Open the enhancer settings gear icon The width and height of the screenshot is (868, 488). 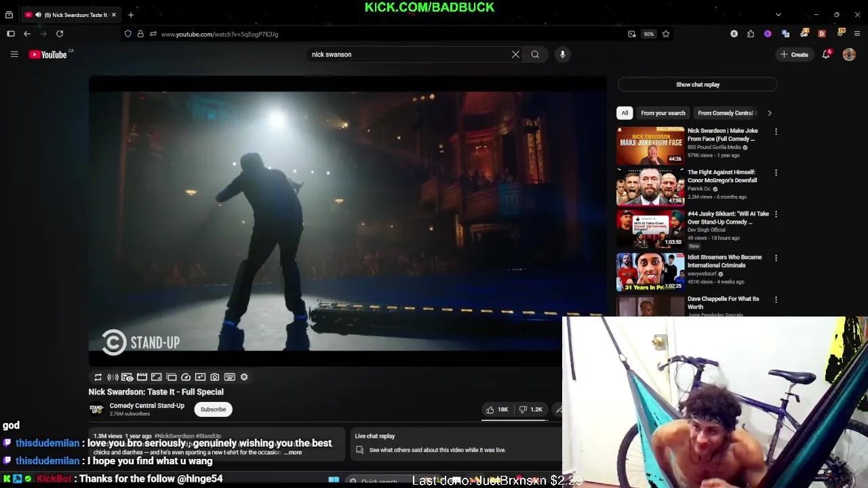pos(244,377)
